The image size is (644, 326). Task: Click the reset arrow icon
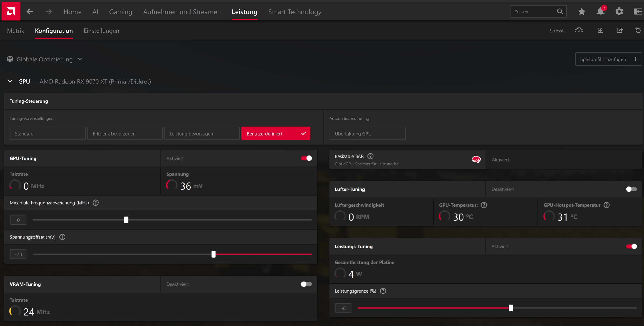pos(638,30)
